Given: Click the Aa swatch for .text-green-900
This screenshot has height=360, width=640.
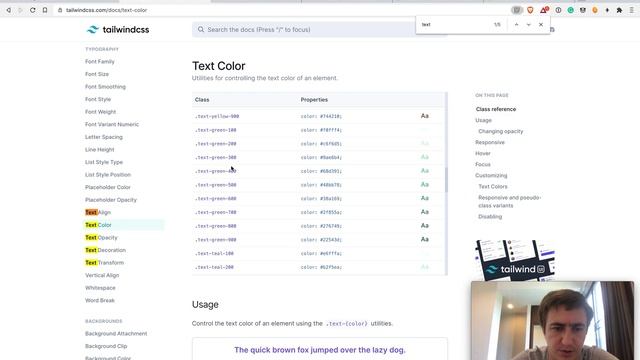Looking at the screenshot, I should (424, 239).
